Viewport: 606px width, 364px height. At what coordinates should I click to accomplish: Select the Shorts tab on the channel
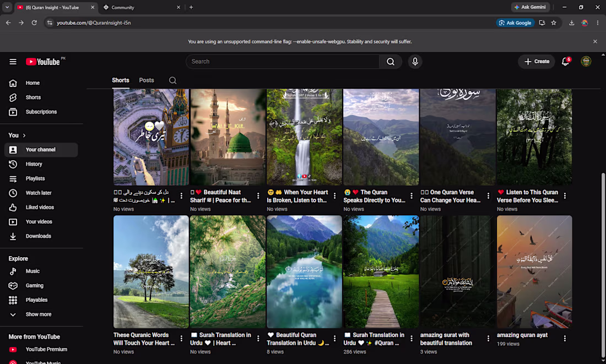(121, 80)
